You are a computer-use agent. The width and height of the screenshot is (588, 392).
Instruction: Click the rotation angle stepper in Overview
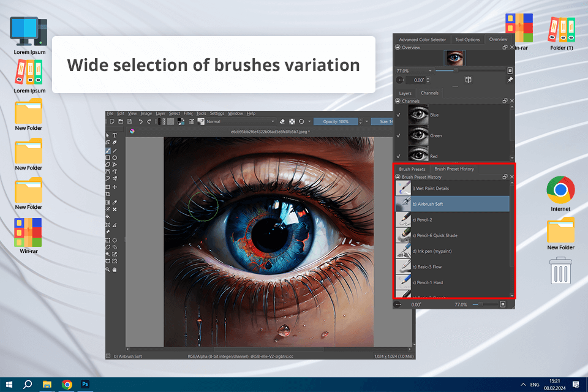[x=428, y=80]
